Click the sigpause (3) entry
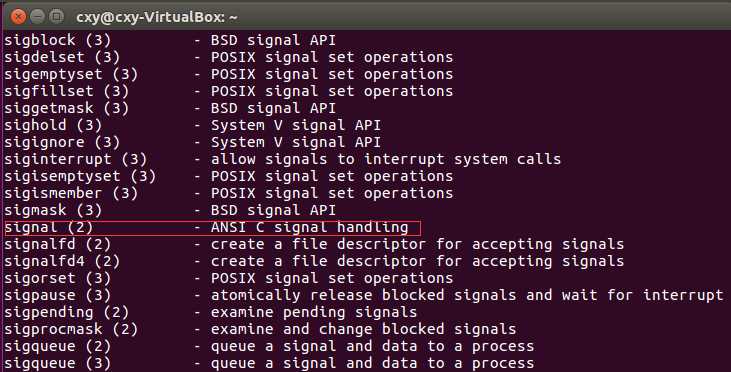 [x=57, y=296]
